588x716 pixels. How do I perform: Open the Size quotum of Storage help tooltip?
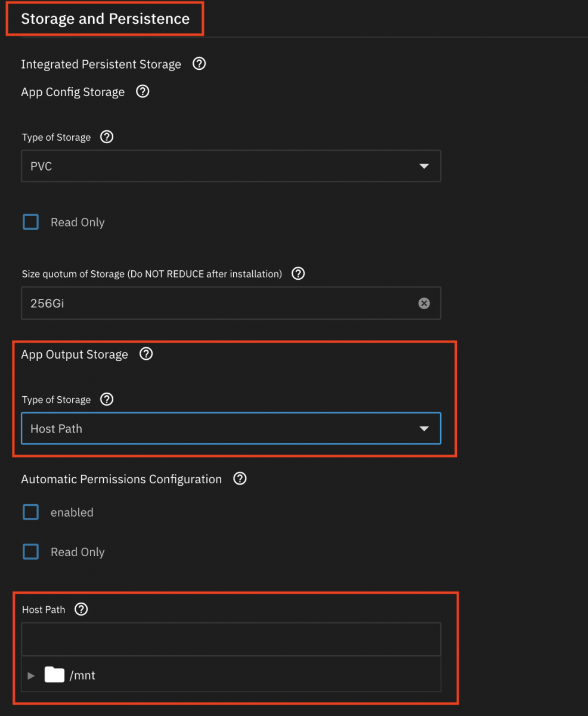[298, 274]
